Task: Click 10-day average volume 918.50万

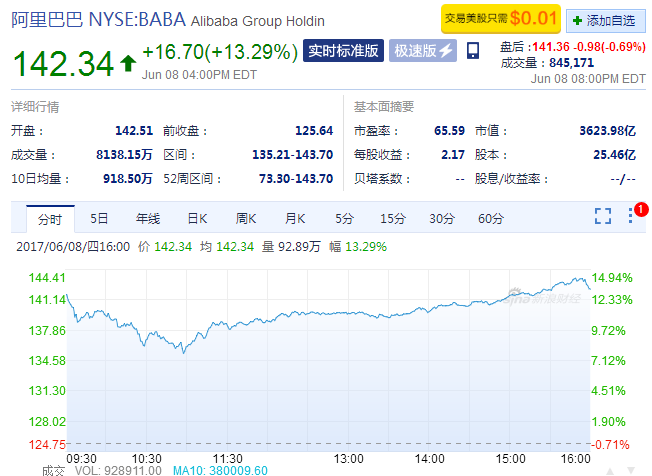Action: tap(128, 179)
